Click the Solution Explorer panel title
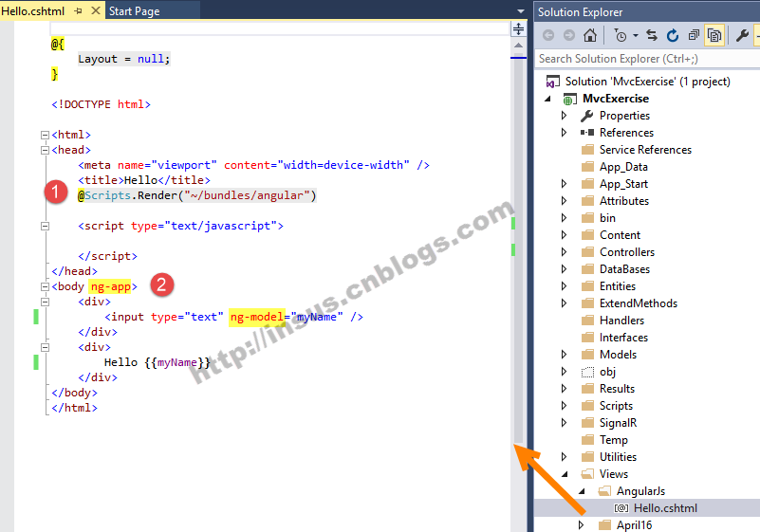The height and width of the screenshot is (532, 760). click(580, 11)
